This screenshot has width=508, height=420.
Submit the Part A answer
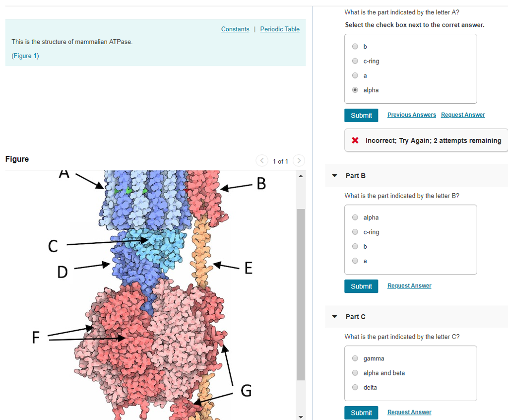361,115
